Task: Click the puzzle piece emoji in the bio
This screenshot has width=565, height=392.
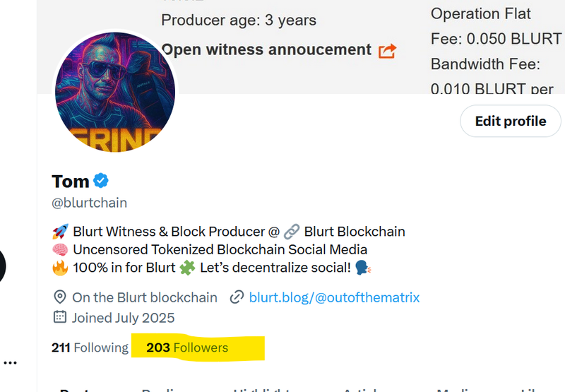Action: (187, 268)
